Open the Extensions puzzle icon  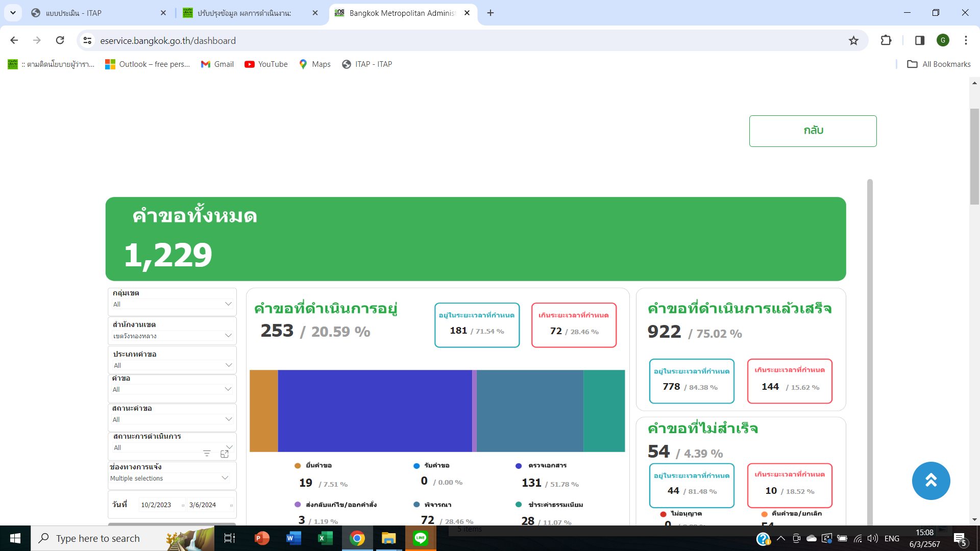(886, 40)
